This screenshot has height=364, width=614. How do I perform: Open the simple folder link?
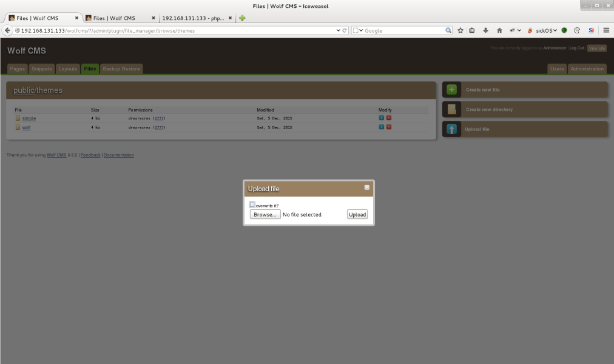[x=29, y=118]
